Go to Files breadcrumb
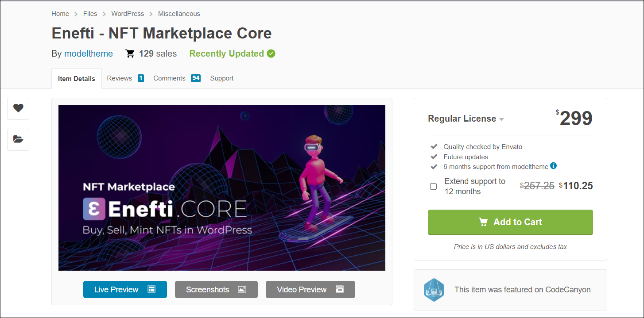This screenshot has width=644, height=318. [90, 14]
